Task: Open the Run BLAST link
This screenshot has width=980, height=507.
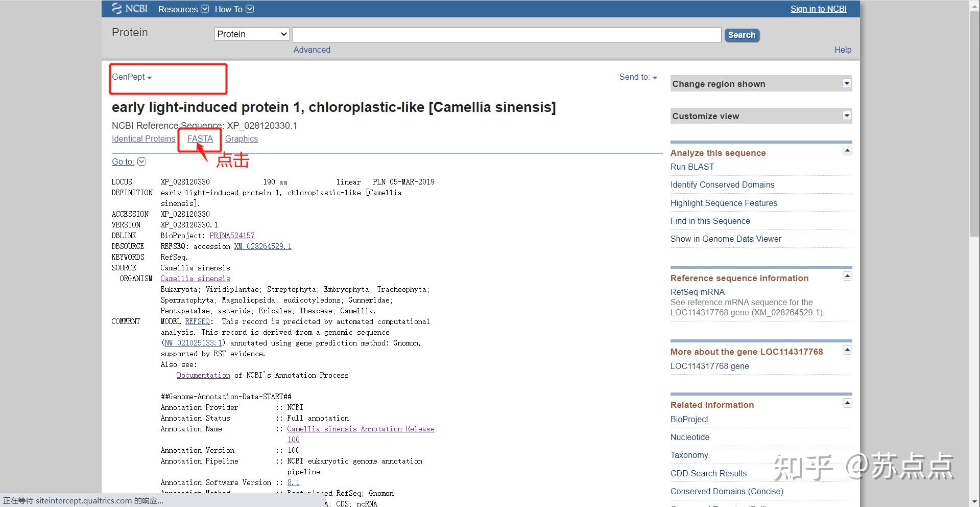Action: pyautogui.click(x=692, y=167)
